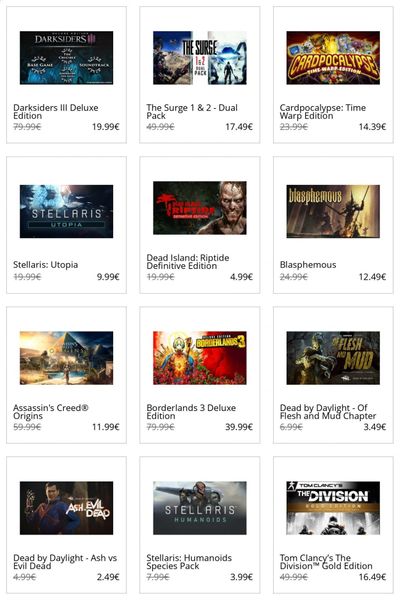The height and width of the screenshot is (600, 400).
Task: Open Of Flesh and Mud chapter artwork
Action: point(333,358)
